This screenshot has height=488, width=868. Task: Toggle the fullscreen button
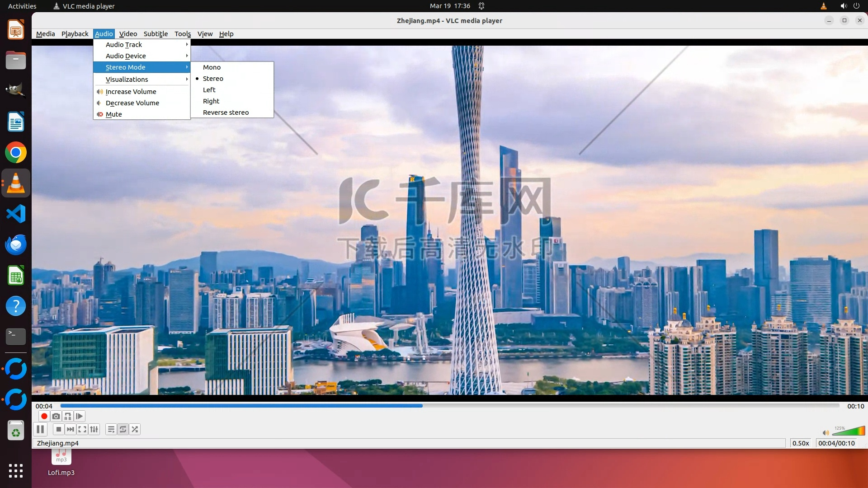click(x=82, y=429)
